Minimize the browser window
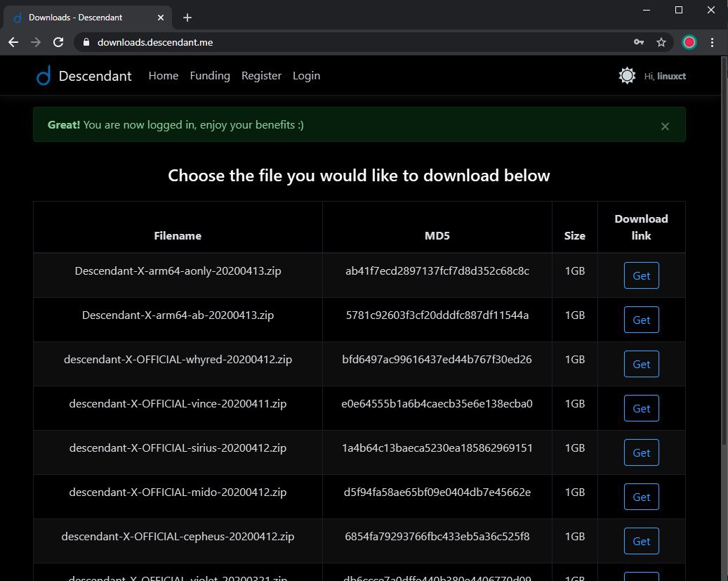Viewport: 728px width, 581px height. (x=647, y=10)
